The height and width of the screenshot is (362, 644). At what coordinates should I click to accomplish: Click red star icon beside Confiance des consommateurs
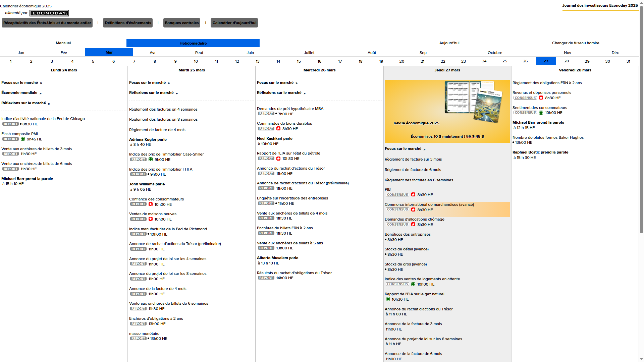151,204
